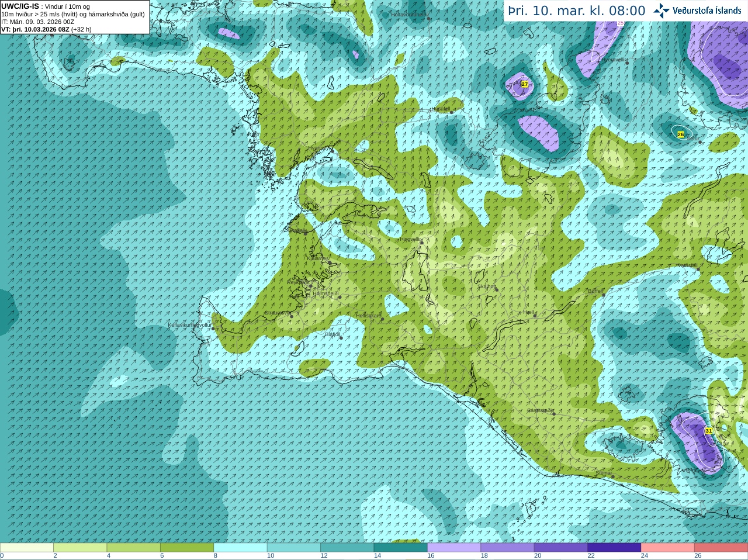Select the Hæll station label
The width and height of the screenshot is (748, 560).
[x=529, y=313]
